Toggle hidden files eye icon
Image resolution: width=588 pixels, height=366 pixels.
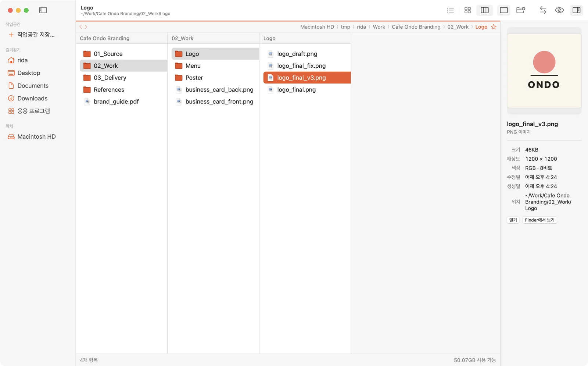click(559, 10)
